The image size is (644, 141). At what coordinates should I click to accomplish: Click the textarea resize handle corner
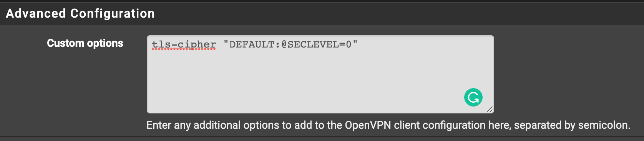tap(490, 110)
